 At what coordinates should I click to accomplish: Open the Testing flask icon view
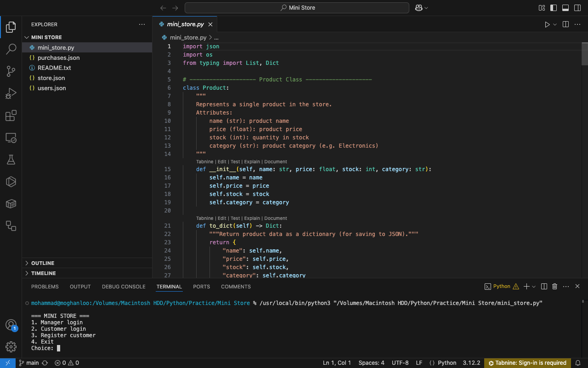click(x=11, y=160)
